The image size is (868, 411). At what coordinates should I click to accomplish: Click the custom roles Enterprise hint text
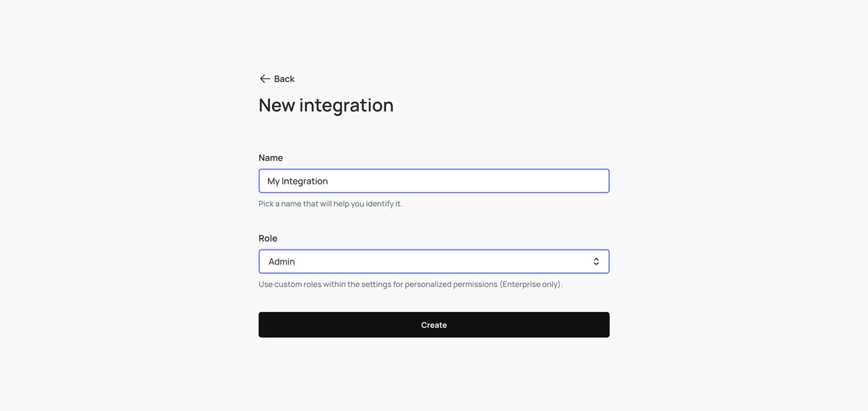(x=410, y=284)
